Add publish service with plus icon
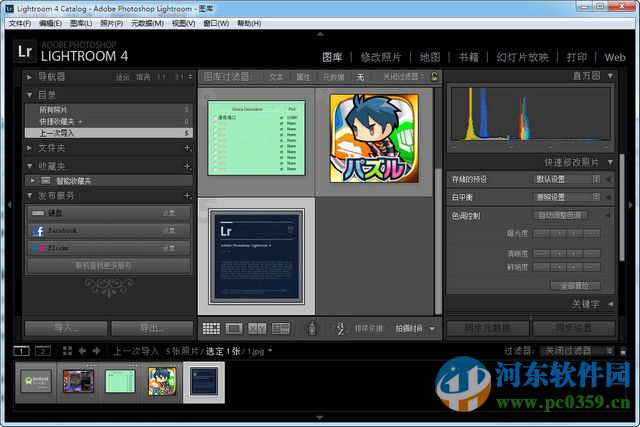This screenshot has height=427, width=640. tap(187, 196)
